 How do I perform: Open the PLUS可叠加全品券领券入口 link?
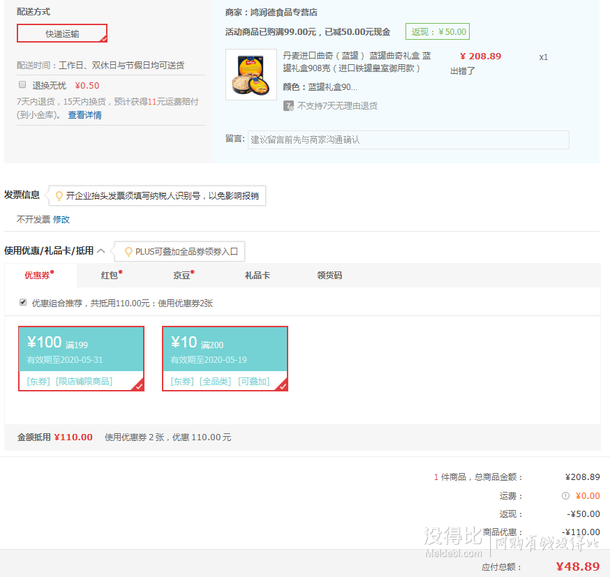point(186,252)
